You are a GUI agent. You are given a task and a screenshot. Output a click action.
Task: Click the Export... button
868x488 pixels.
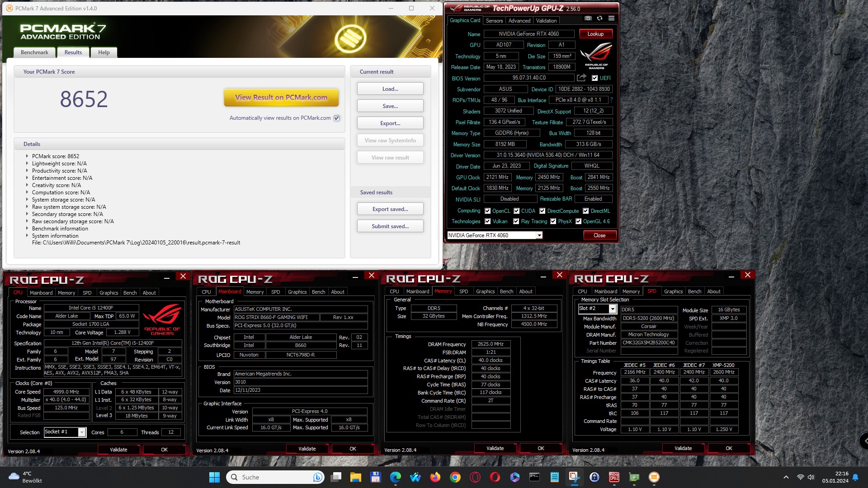coord(390,123)
